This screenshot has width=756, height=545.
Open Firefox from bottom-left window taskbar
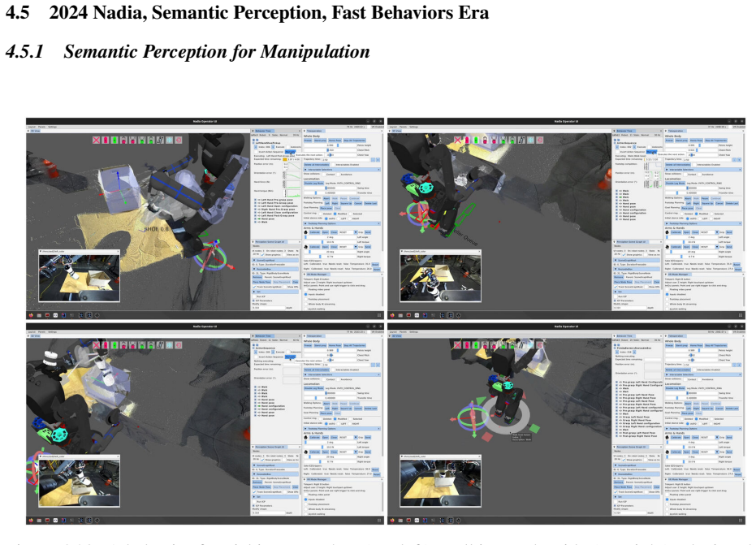pos(32,520)
